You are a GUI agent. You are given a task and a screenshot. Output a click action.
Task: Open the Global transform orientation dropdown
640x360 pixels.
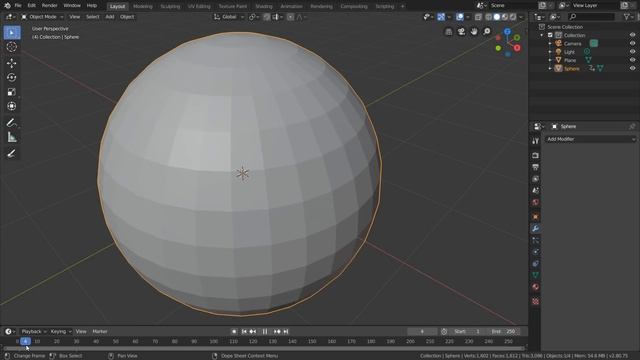pos(229,17)
